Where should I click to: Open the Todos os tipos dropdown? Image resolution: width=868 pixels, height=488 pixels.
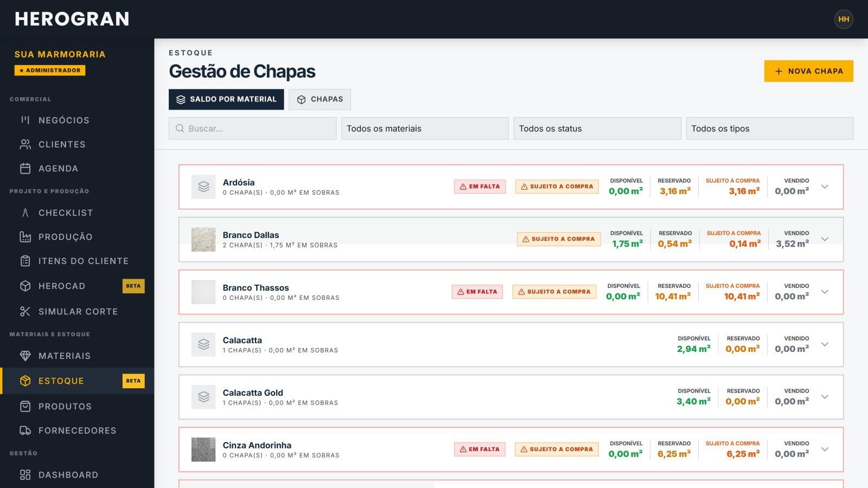770,129
